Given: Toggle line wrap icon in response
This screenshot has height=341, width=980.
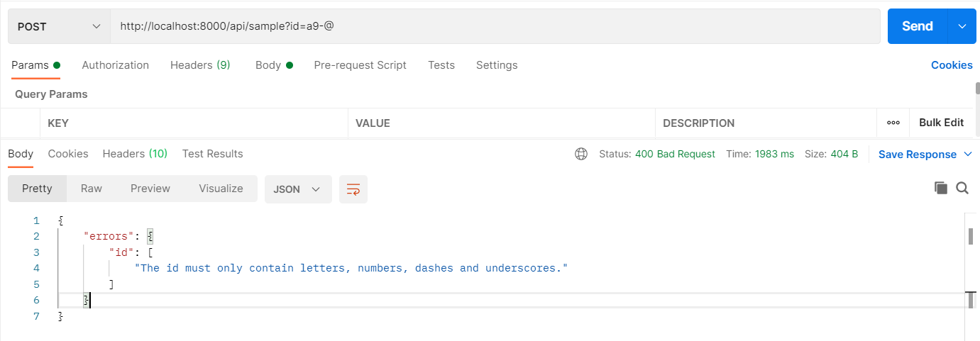Looking at the screenshot, I should 353,189.
